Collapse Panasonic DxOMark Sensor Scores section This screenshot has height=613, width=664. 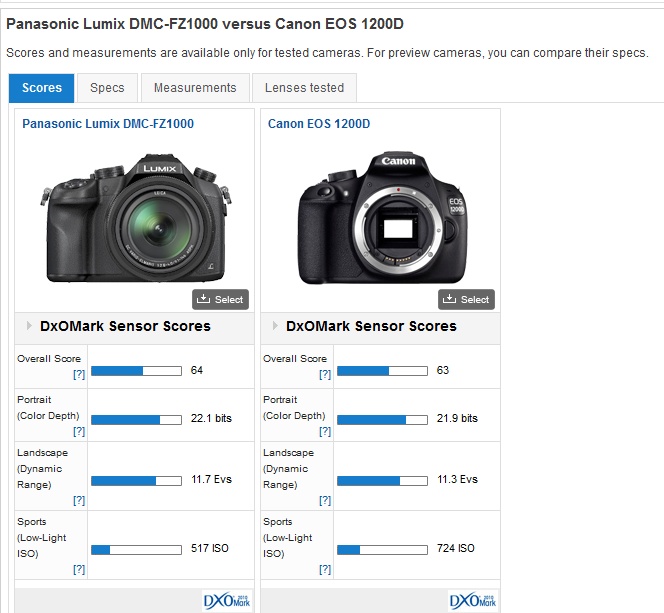29,326
